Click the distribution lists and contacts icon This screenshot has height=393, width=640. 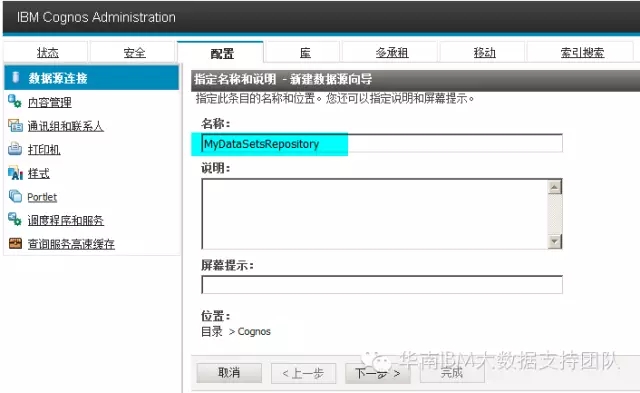pos(15,125)
